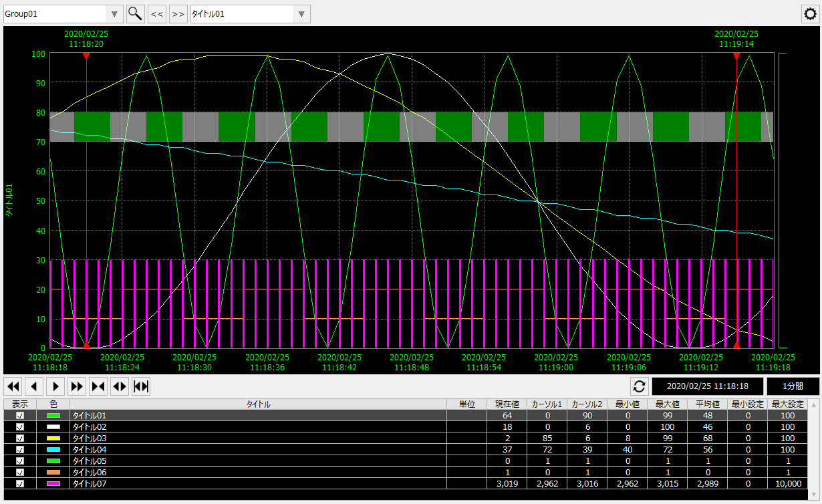The image size is (822, 504).
Task: Step the graph forward one interval
Action: click(55, 386)
